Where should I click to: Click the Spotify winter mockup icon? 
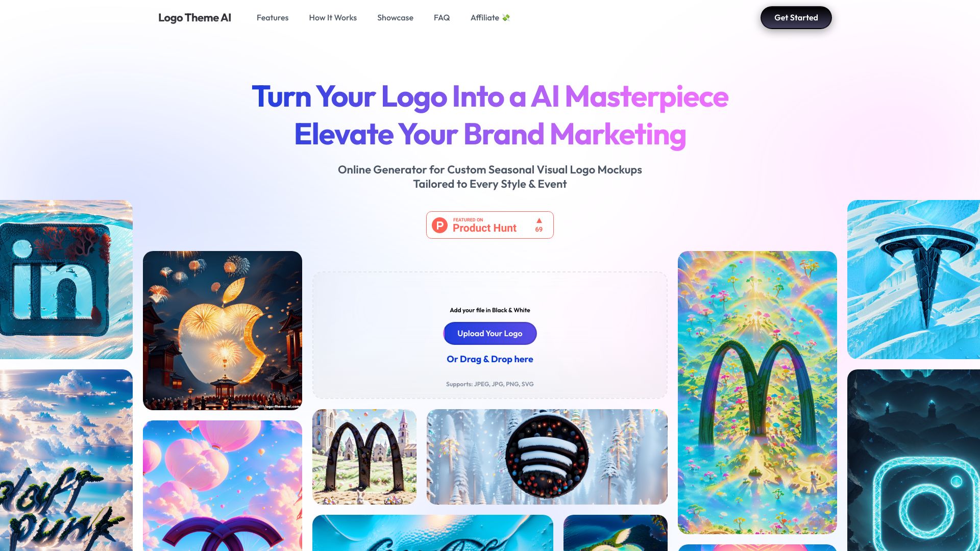547,456
